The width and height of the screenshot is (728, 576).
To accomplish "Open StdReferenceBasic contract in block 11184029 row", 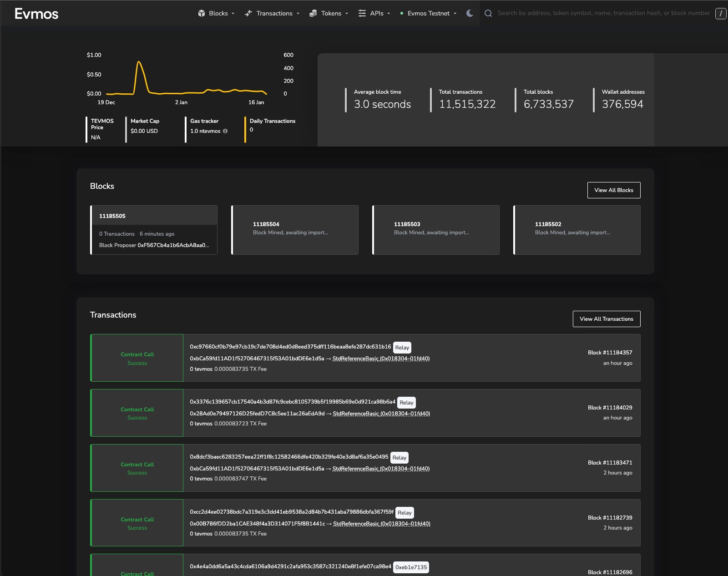I will (x=381, y=414).
